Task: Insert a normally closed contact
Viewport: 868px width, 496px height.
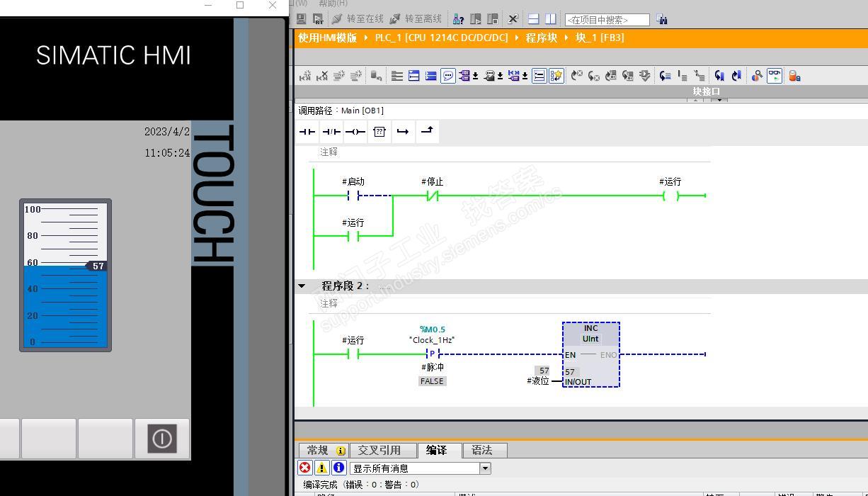Action: (x=331, y=132)
